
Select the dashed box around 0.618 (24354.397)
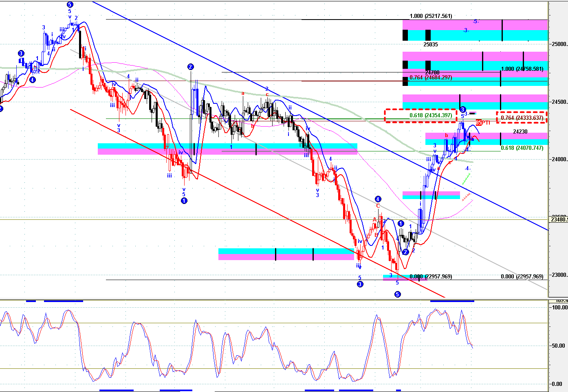tap(421, 116)
